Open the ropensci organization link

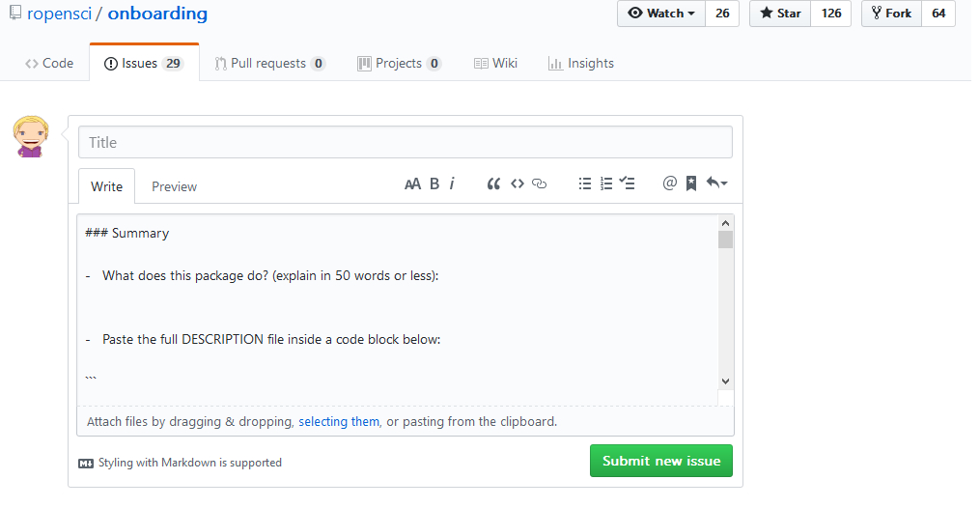coord(59,14)
